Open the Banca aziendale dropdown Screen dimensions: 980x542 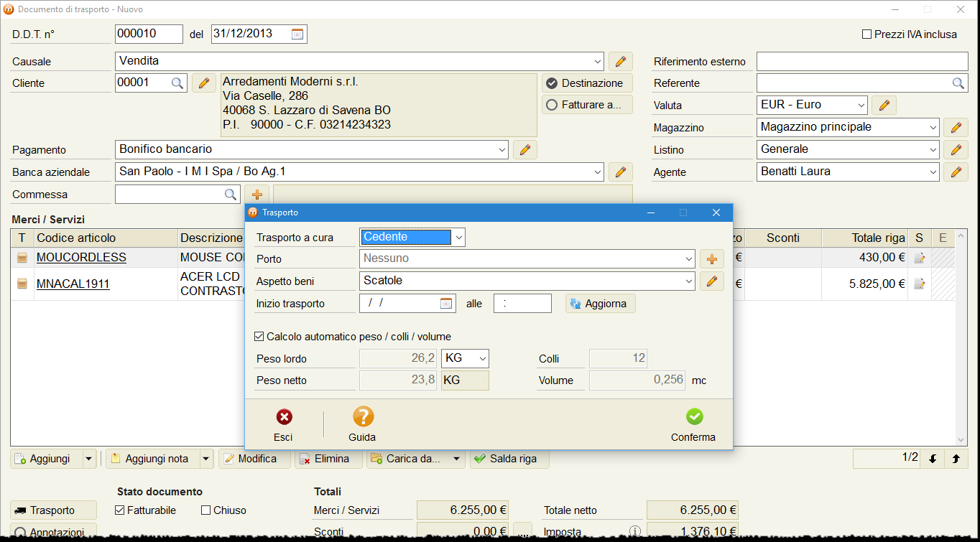pos(598,172)
